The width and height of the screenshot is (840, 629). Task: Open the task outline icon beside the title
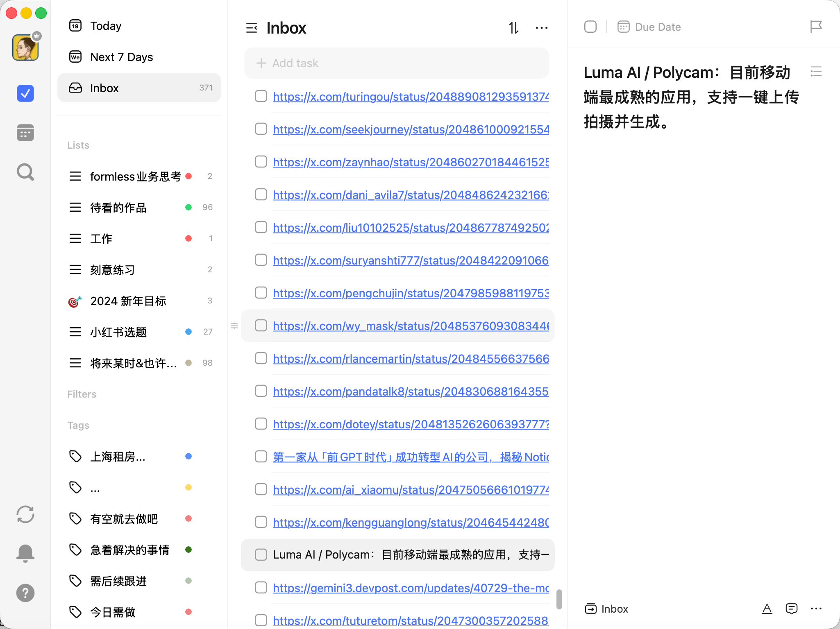pyautogui.click(x=816, y=72)
